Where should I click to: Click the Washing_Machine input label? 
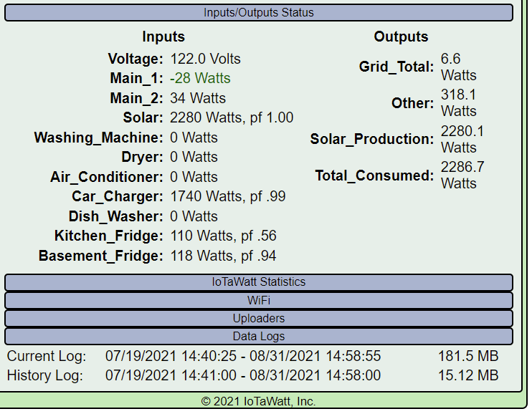tap(99, 138)
